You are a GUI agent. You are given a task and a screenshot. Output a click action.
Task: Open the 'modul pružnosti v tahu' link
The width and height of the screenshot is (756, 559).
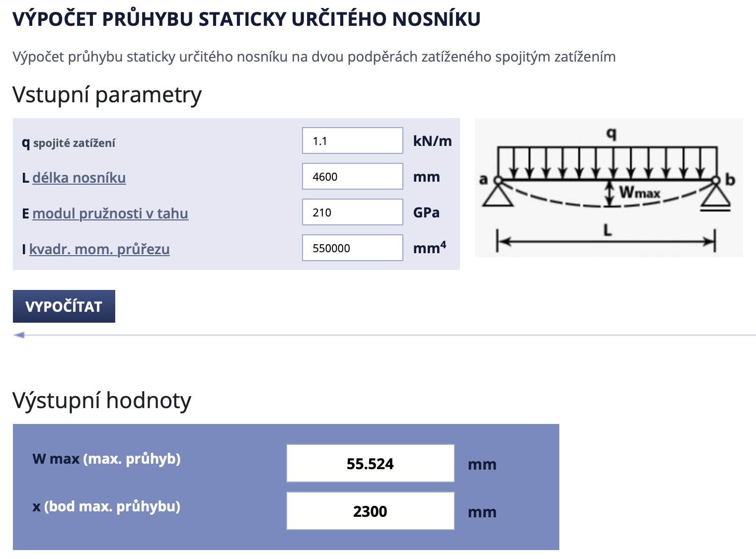(110, 213)
